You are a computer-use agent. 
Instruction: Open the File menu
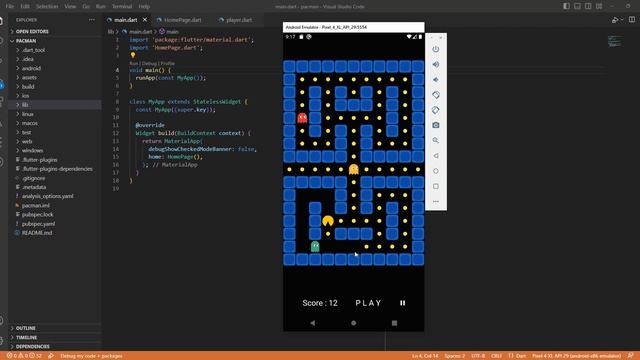click(10, 7)
